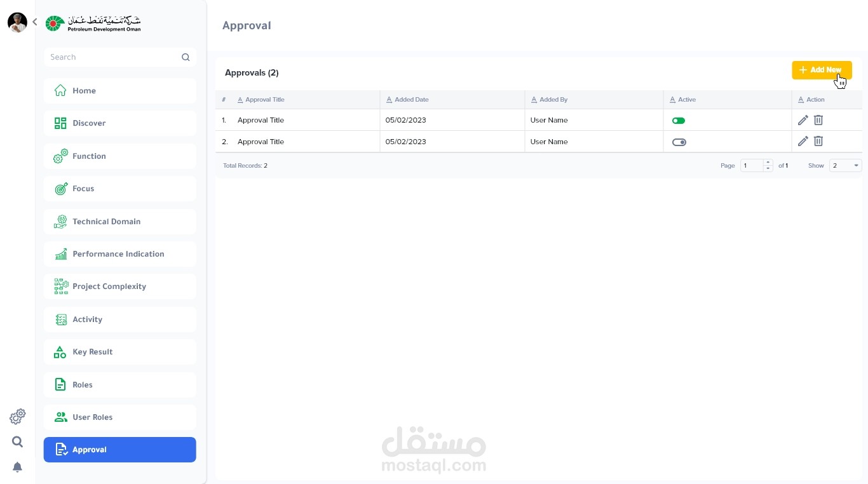
Task: Click the Key Result shapes icon
Action: [60, 352]
